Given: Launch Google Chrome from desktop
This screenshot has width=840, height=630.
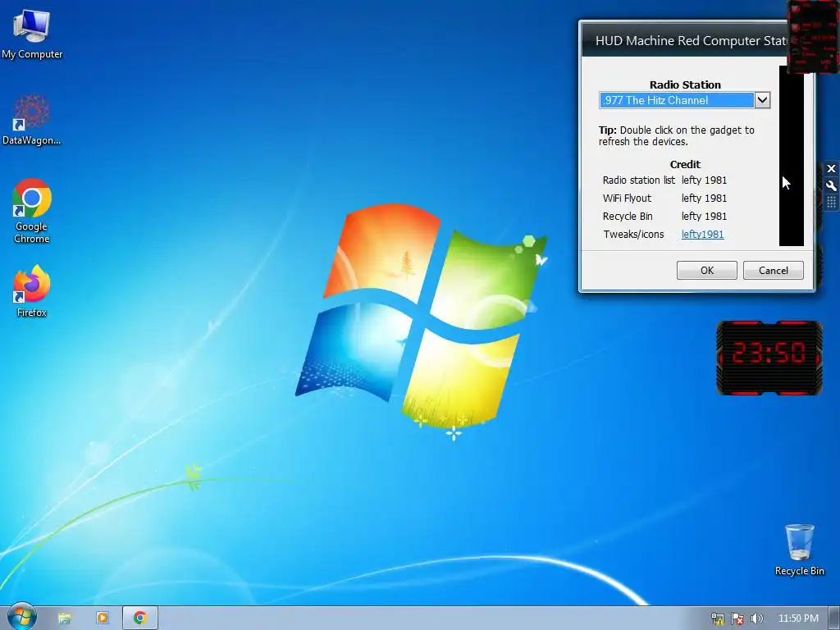Looking at the screenshot, I should pos(32,211).
